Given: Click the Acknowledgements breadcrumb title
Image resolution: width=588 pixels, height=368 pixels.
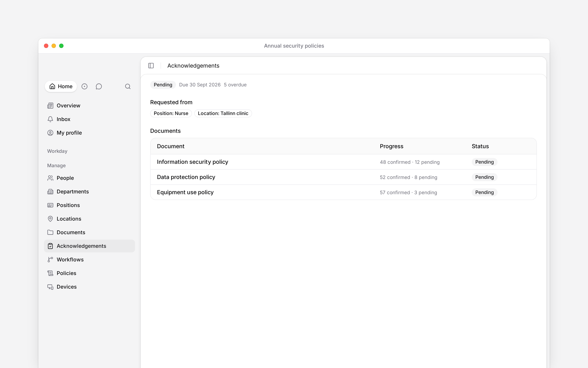Looking at the screenshot, I should (x=193, y=66).
